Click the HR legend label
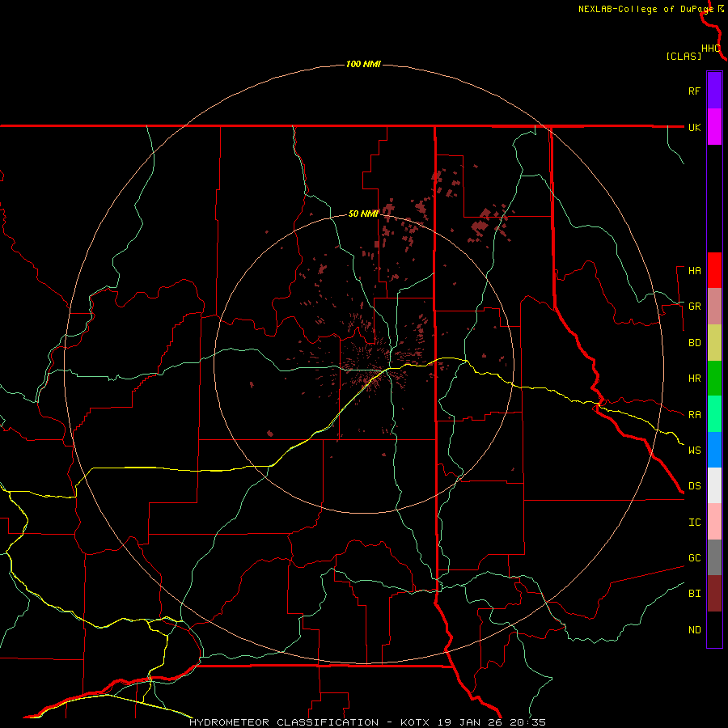 tap(694, 379)
